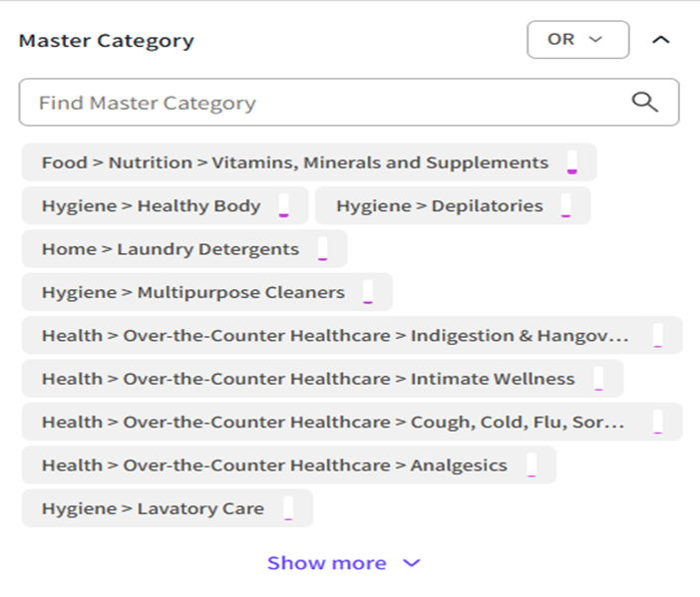Click the small icon on Vitamins, Minerals and Supplements chip
Image resolution: width=700 pixels, height=597 pixels.
point(572,163)
